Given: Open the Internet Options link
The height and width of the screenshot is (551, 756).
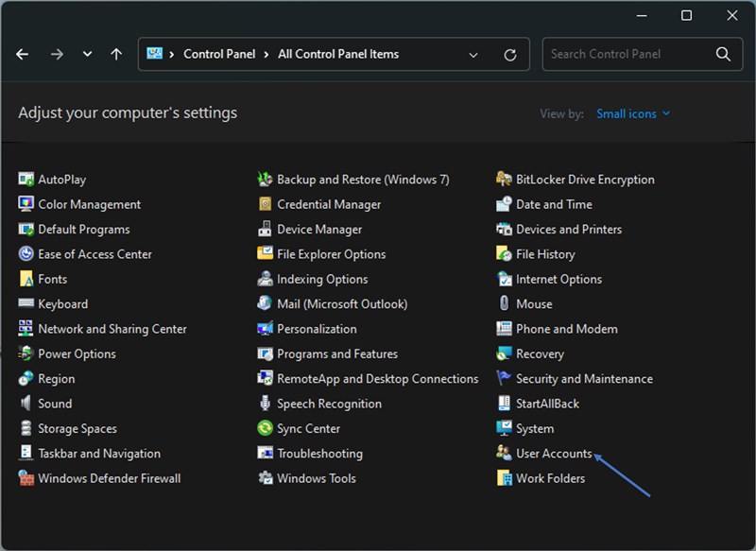Looking at the screenshot, I should click(558, 279).
